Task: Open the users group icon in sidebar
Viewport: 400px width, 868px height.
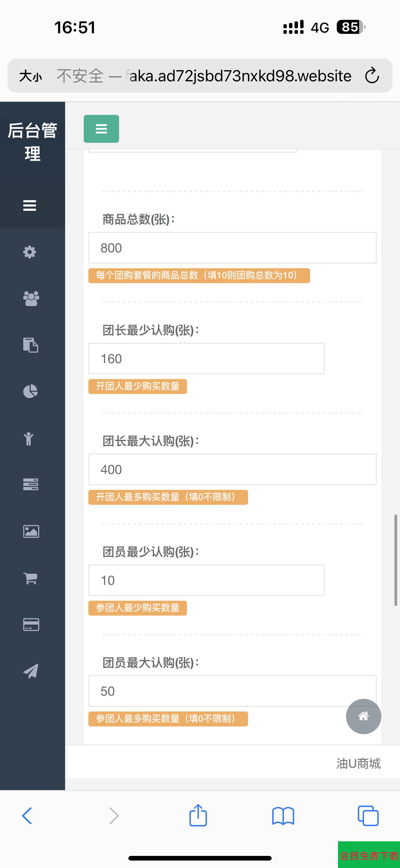Action: point(31,298)
